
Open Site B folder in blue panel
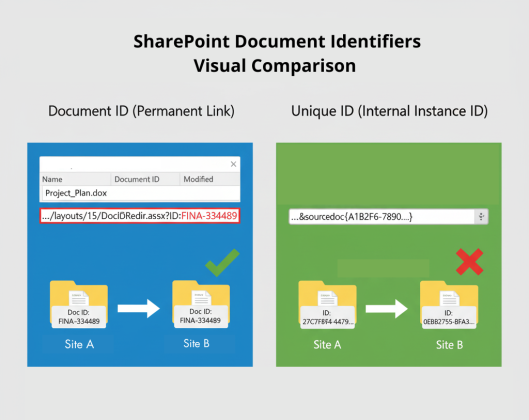coord(201,303)
